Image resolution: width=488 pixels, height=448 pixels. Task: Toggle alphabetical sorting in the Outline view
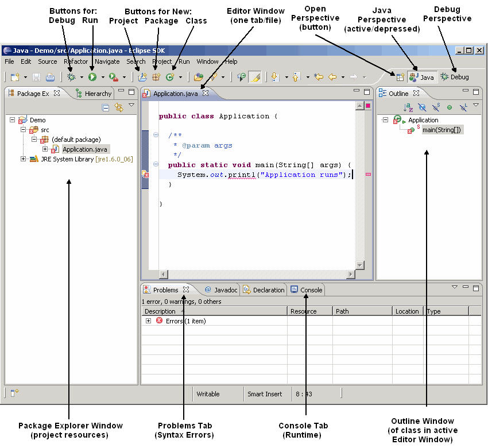(x=408, y=106)
